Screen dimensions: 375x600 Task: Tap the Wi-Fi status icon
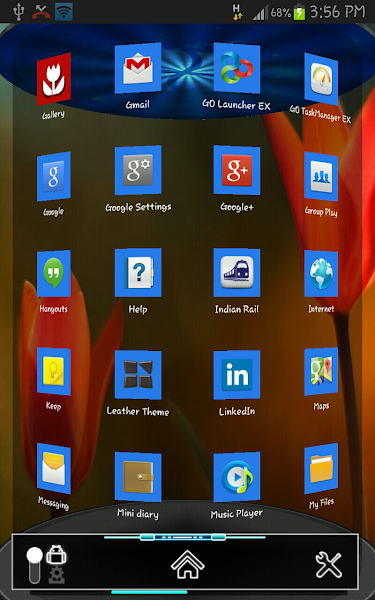[x=64, y=11]
